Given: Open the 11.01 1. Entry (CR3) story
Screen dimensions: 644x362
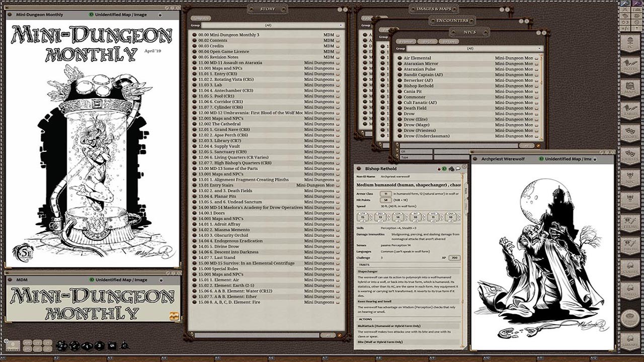Looking at the screenshot, I should (x=217, y=74).
